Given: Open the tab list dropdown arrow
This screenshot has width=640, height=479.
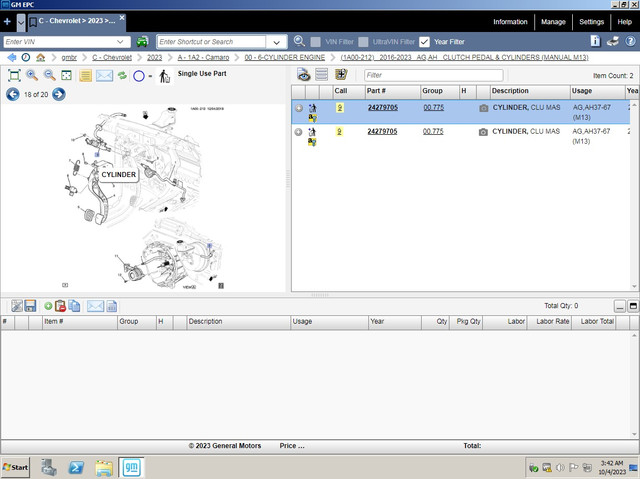Looking at the screenshot, I should pos(21,22).
